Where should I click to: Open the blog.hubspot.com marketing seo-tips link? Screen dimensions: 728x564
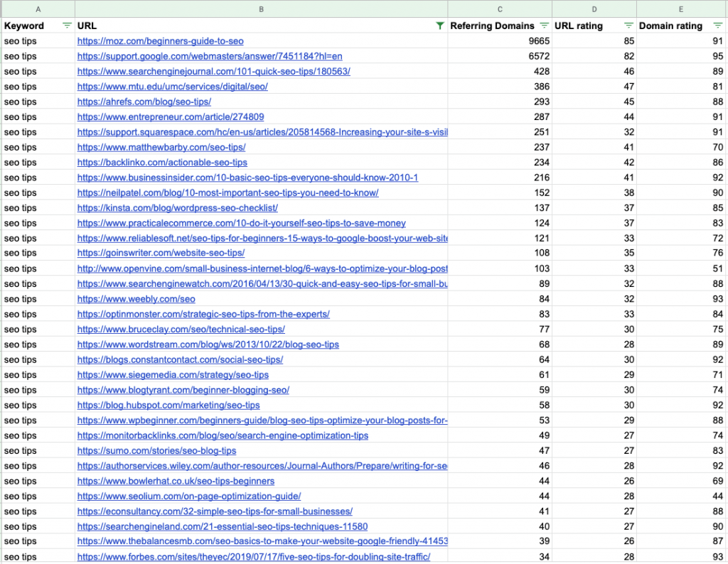click(x=168, y=405)
